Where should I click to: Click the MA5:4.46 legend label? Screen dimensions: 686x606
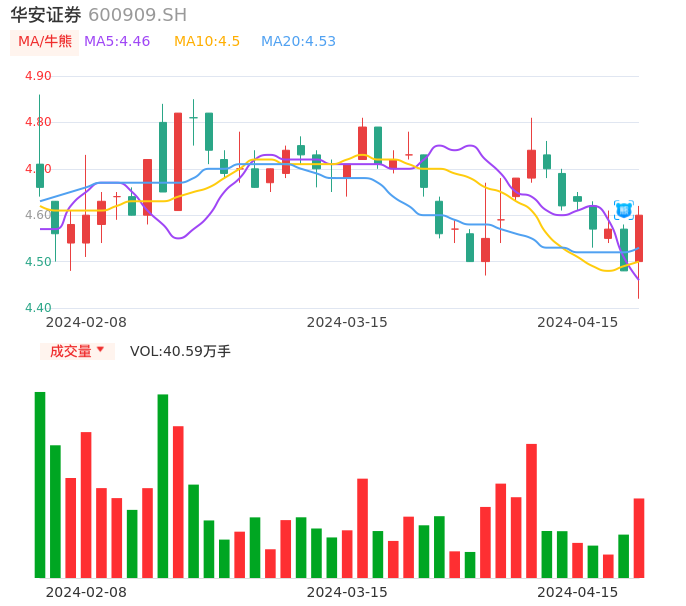117,42
